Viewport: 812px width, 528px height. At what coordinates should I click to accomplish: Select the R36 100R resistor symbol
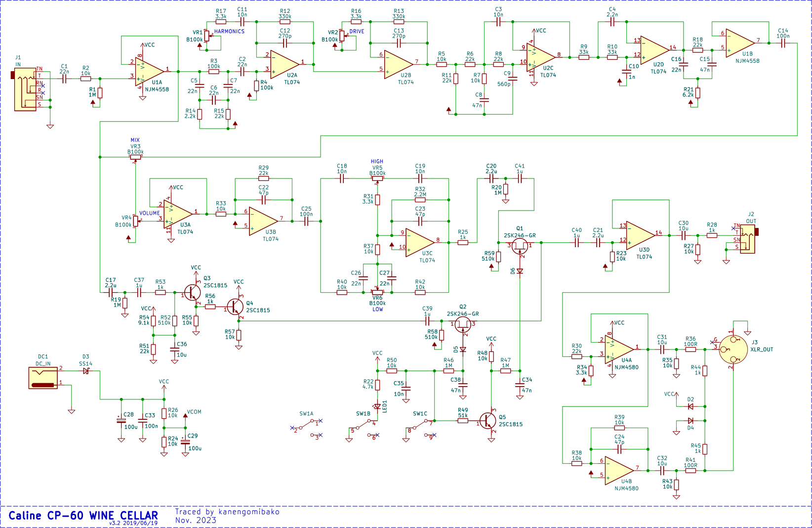pos(690,350)
